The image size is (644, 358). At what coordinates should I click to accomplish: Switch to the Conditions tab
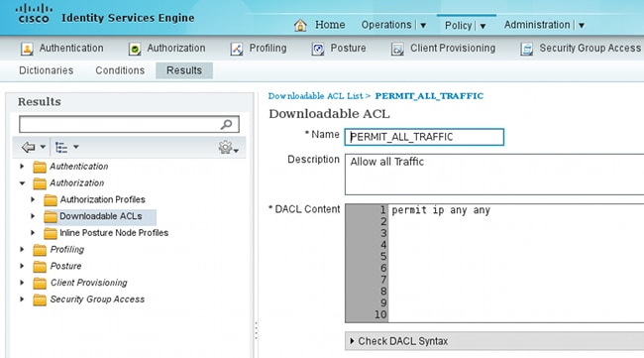point(120,70)
